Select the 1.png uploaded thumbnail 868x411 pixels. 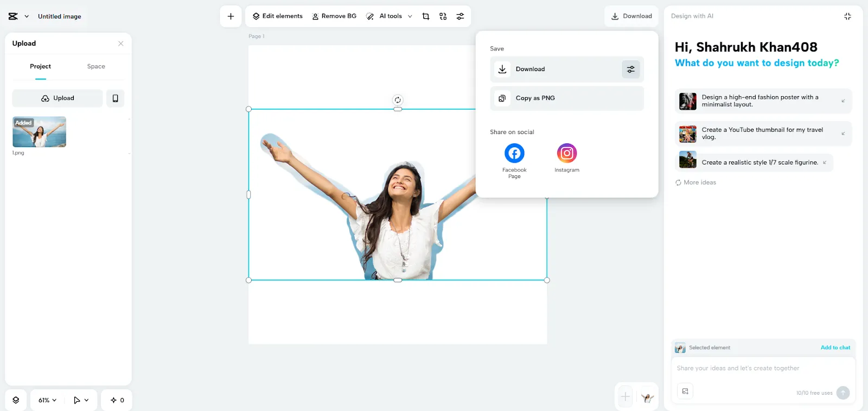(x=39, y=132)
